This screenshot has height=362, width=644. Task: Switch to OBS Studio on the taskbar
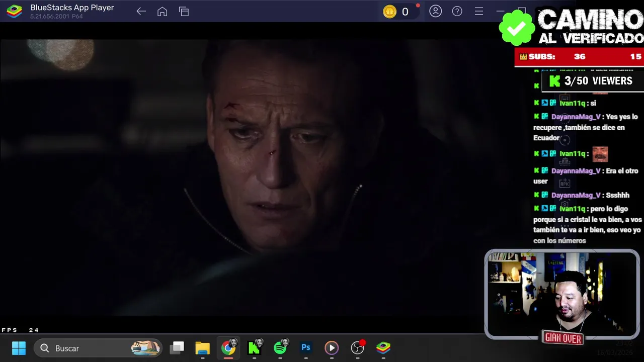tap(357, 347)
